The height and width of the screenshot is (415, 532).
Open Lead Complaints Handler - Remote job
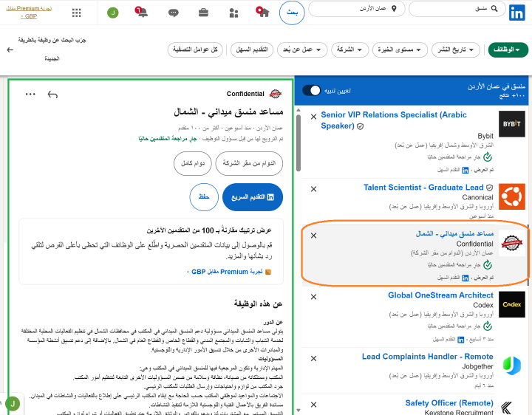[x=428, y=357]
